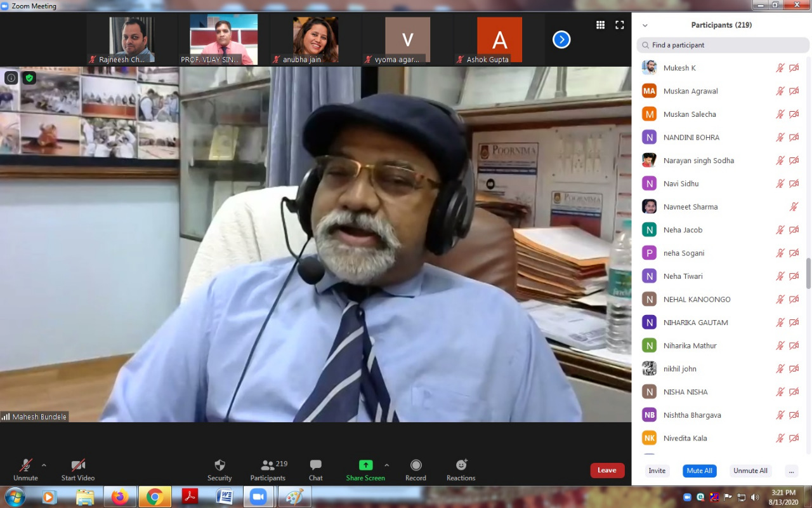
Task: Show the meeting information icon
Action: [11, 78]
